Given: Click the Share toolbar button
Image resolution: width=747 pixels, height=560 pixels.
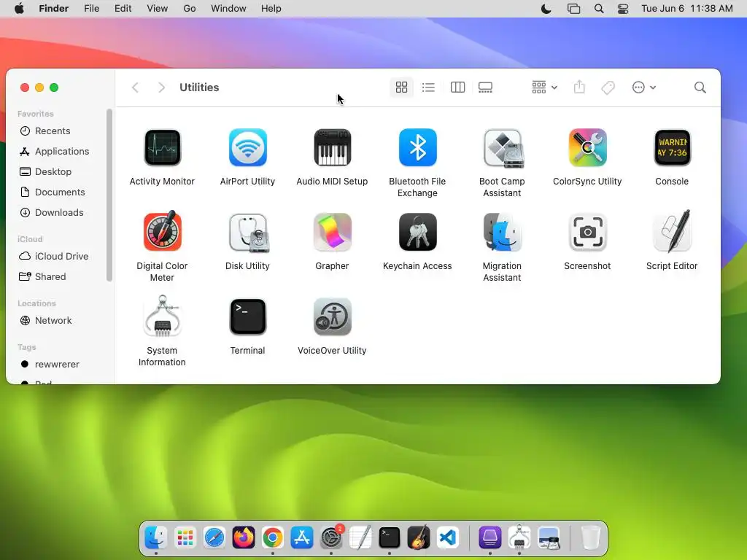Looking at the screenshot, I should tap(578, 87).
